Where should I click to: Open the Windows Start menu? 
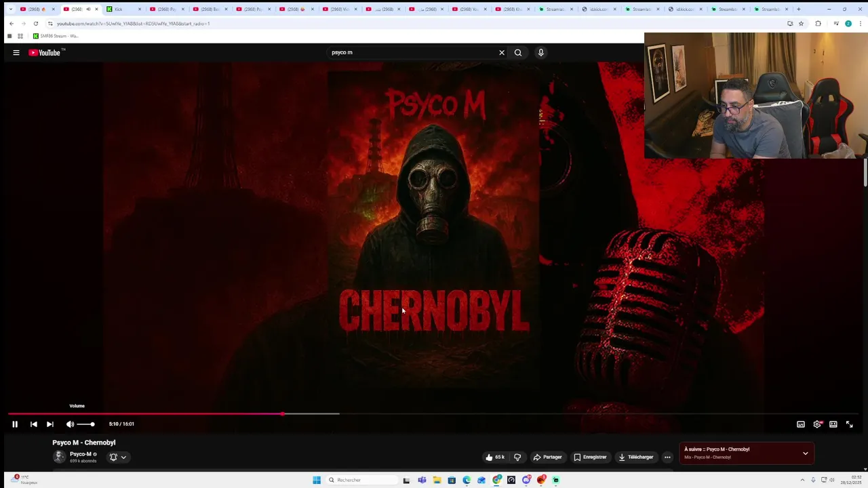[x=317, y=480]
